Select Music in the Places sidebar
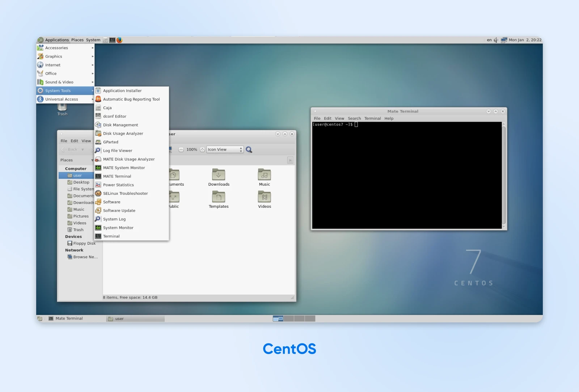 click(76, 210)
